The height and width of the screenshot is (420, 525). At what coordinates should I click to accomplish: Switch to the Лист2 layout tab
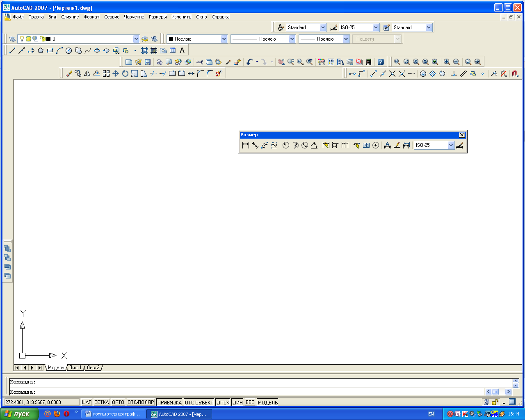point(93,367)
